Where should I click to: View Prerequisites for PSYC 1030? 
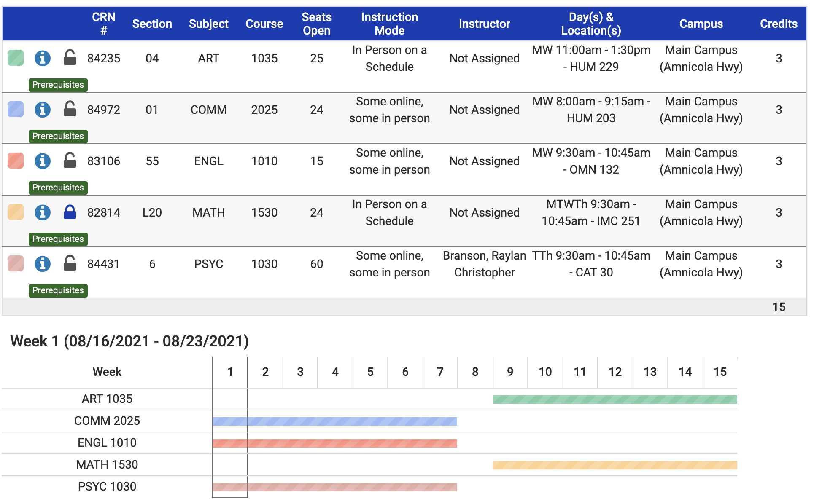[x=58, y=290]
